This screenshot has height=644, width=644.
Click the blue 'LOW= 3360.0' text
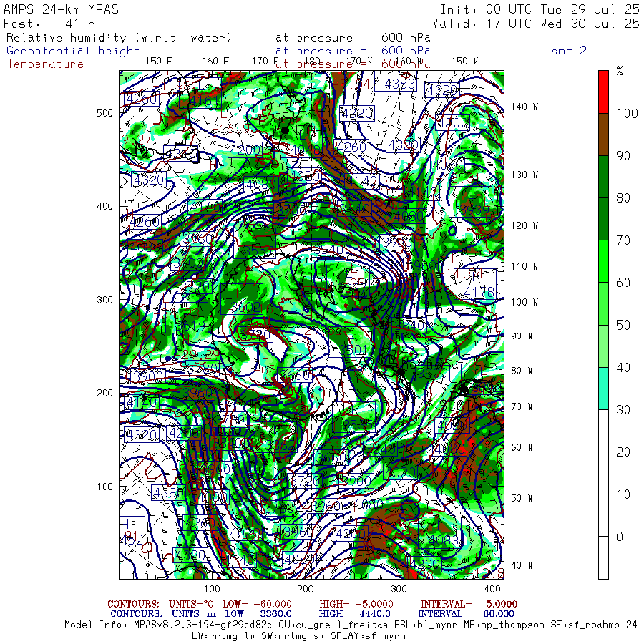[258, 614]
